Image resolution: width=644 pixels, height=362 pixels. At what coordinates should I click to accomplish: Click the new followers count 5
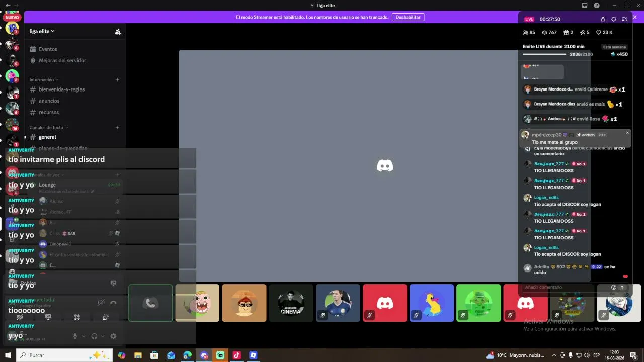pos(585,33)
